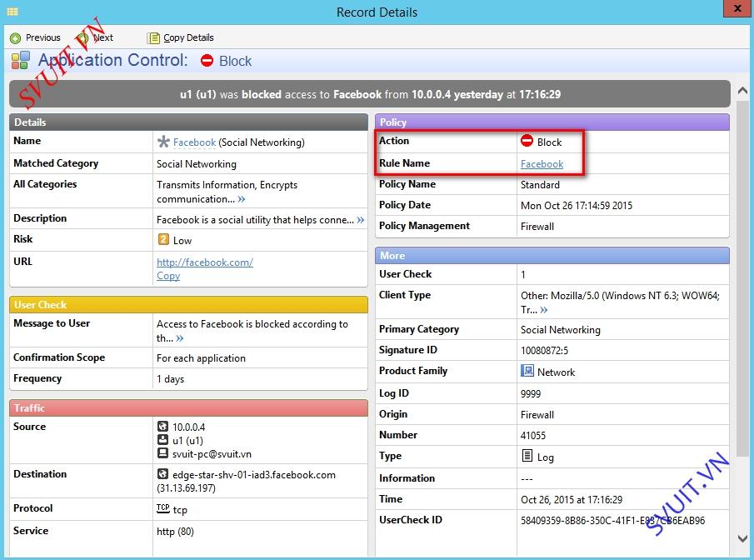Select the Service value http (80)
Image resolution: width=754 pixels, height=560 pixels.
point(175,532)
